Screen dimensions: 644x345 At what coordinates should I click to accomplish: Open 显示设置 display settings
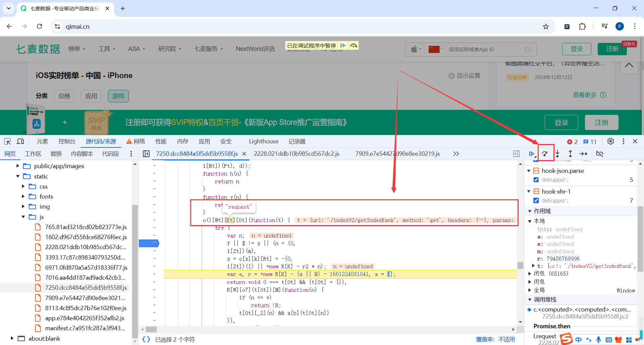point(465,76)
